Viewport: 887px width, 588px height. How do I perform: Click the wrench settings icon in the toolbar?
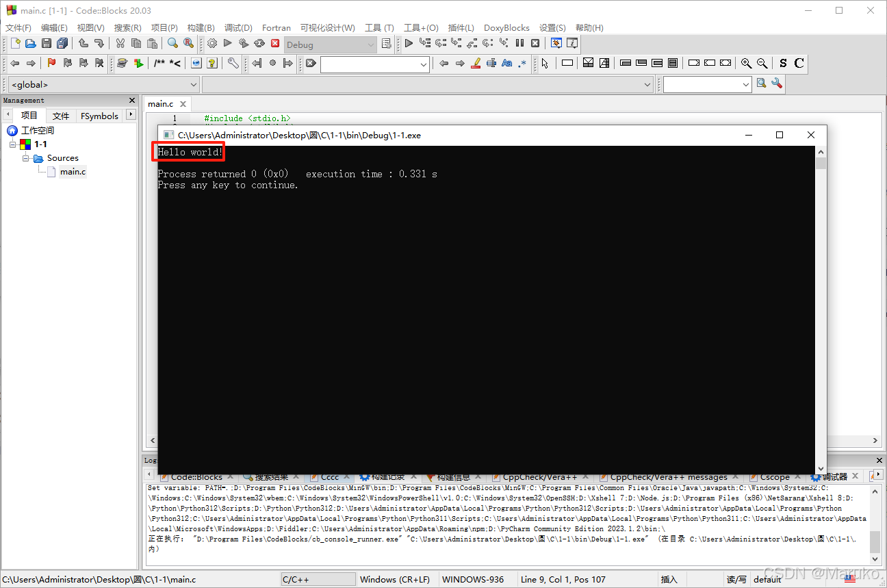(x=233, y=62)
